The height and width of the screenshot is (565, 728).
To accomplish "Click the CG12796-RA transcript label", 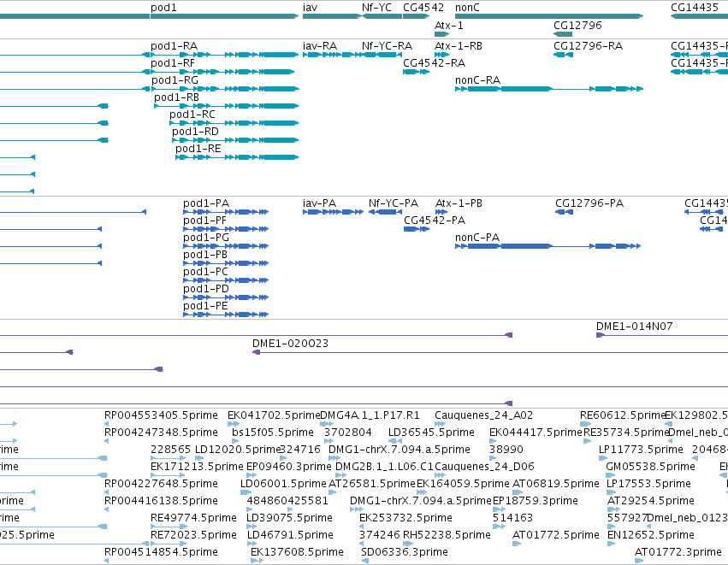I will click(589, 46).
